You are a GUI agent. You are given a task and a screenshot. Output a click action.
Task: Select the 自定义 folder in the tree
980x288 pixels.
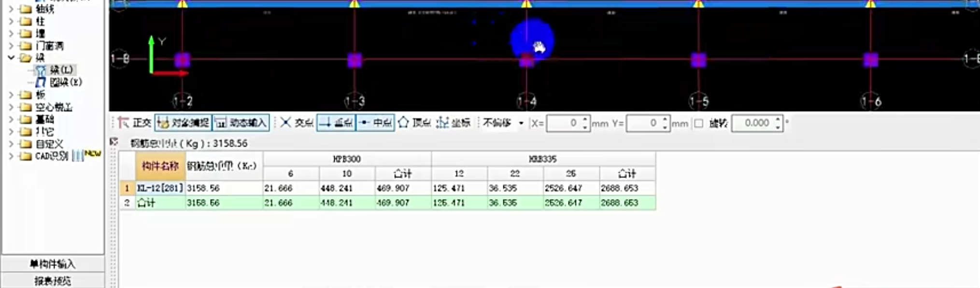coord(49,144)
